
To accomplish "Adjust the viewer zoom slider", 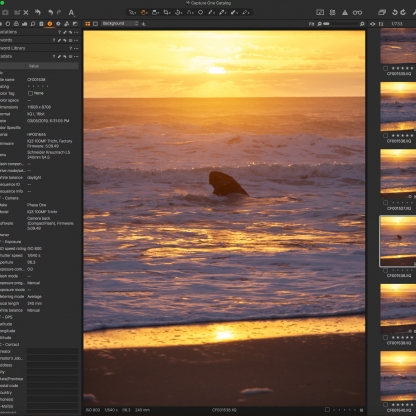I will [341, 24].
